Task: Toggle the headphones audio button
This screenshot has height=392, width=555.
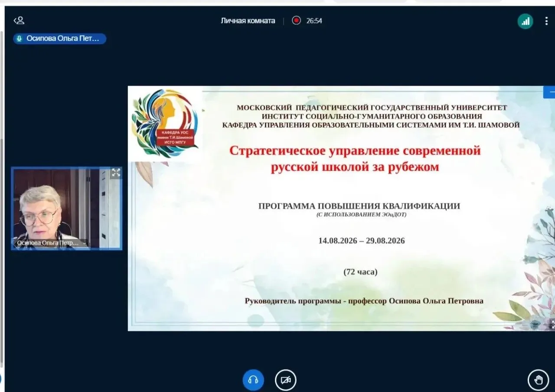Action: coord(253,380)
